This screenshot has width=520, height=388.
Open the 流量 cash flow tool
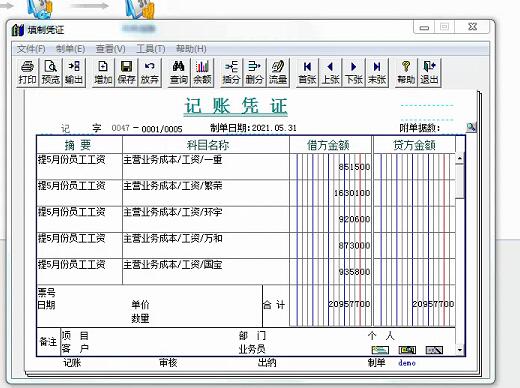[x=278, y=72]
